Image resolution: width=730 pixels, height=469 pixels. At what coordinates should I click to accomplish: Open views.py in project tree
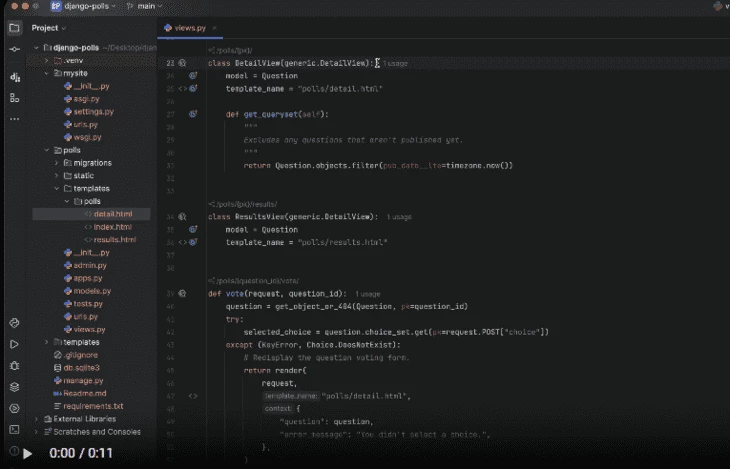pyautogui.click(x=85, y=329)
